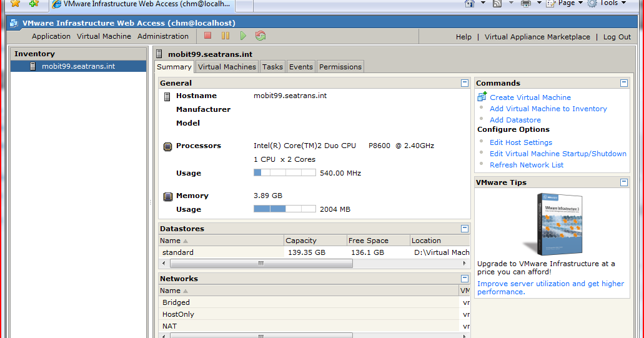
Task: Sort datastores by the Location column
Action: coord(440,241)
